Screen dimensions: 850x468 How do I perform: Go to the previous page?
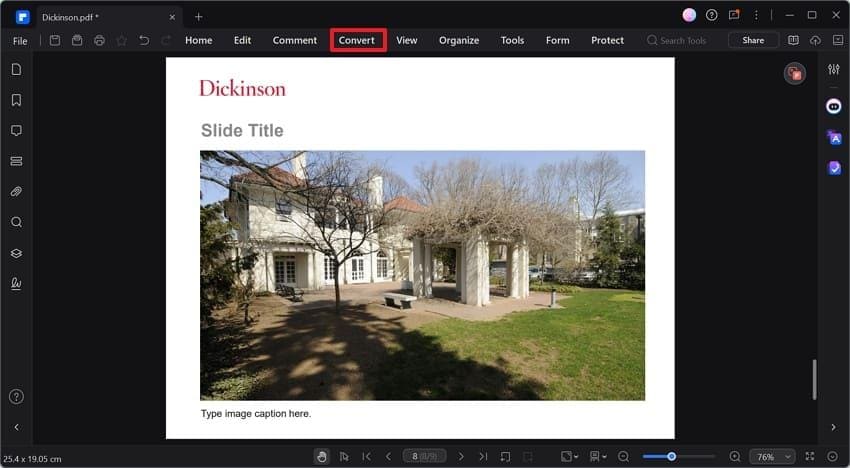(x=388, y=457)
